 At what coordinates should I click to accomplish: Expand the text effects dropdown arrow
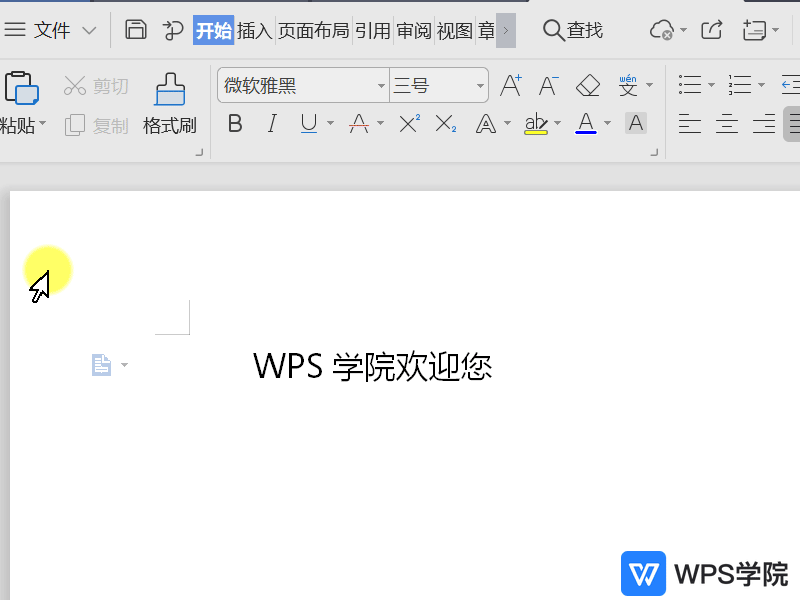click(x=507, y=123)
